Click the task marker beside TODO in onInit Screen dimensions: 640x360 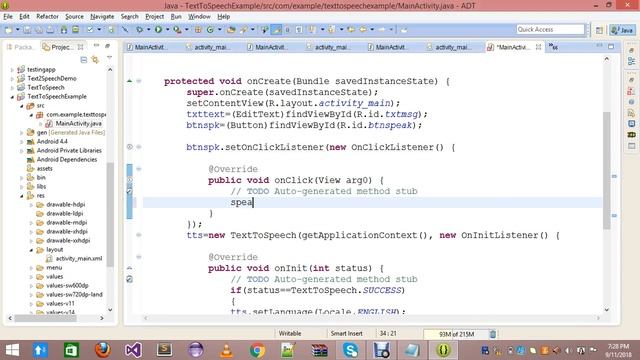point(129,280)
